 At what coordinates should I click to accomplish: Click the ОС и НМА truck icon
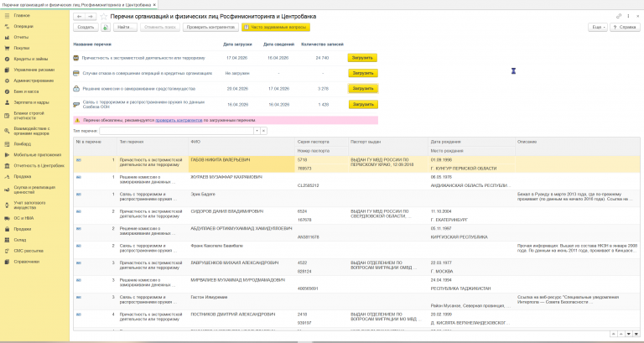7,218
